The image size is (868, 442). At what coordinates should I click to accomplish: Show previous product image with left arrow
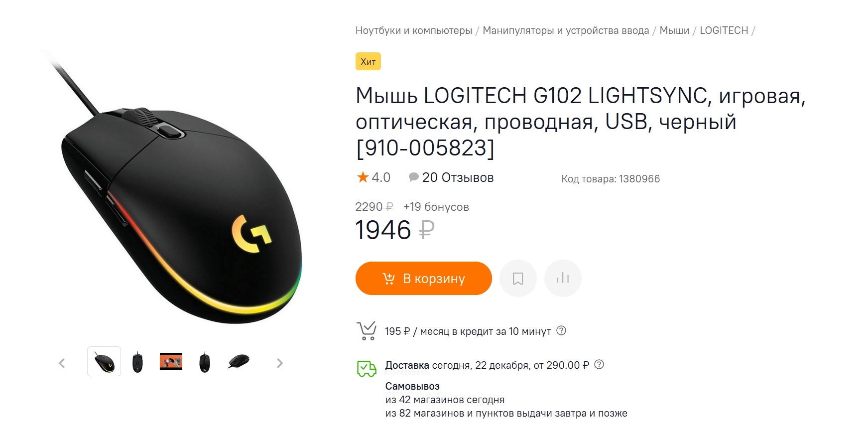pyautogui.click(x=62, y=363)
